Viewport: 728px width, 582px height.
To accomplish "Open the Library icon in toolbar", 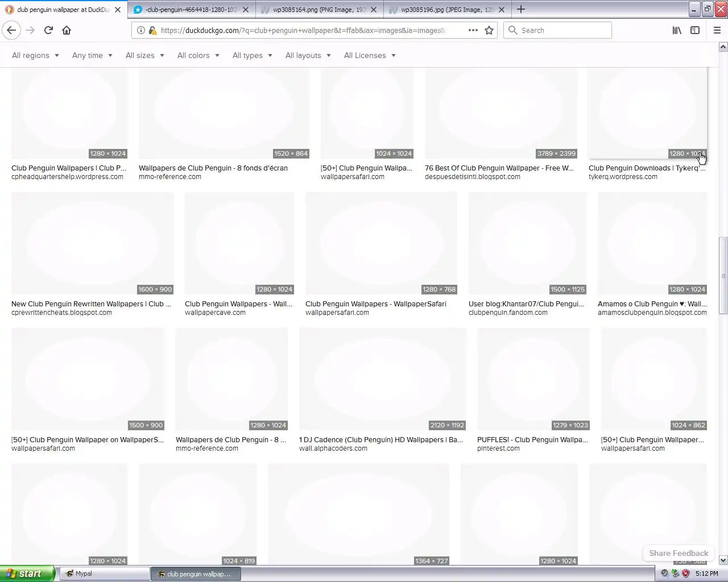I will coord(677,30).
